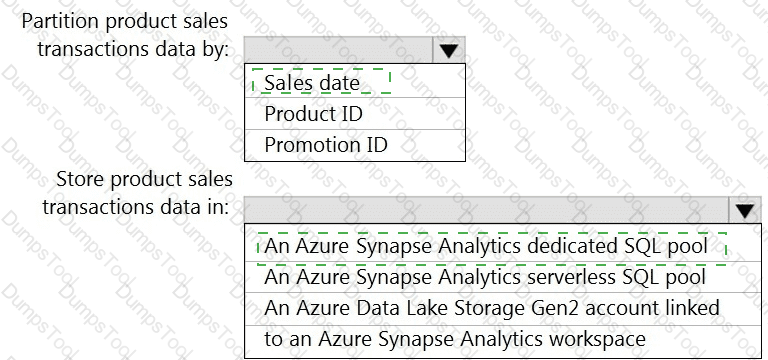Click the store-data-in combo box field
Viewport: 768px width, 360px height.
pyautogui.click(x=502, y=211)
